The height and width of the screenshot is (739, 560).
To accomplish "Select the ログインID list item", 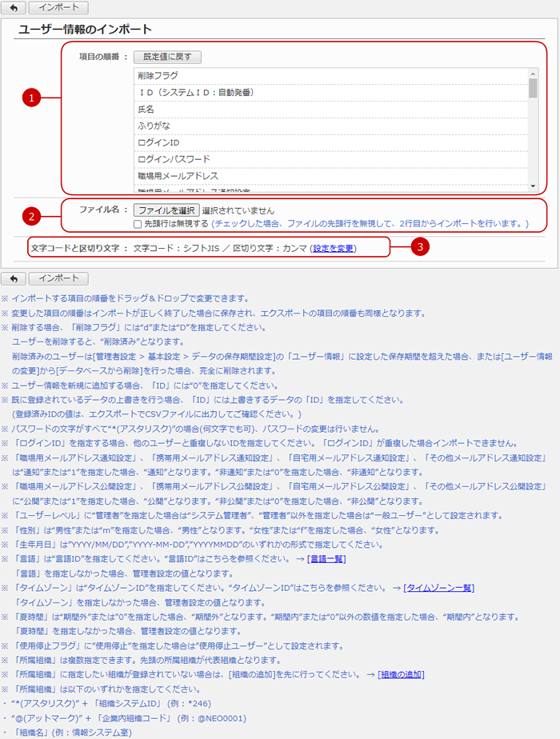I will 331,143.
